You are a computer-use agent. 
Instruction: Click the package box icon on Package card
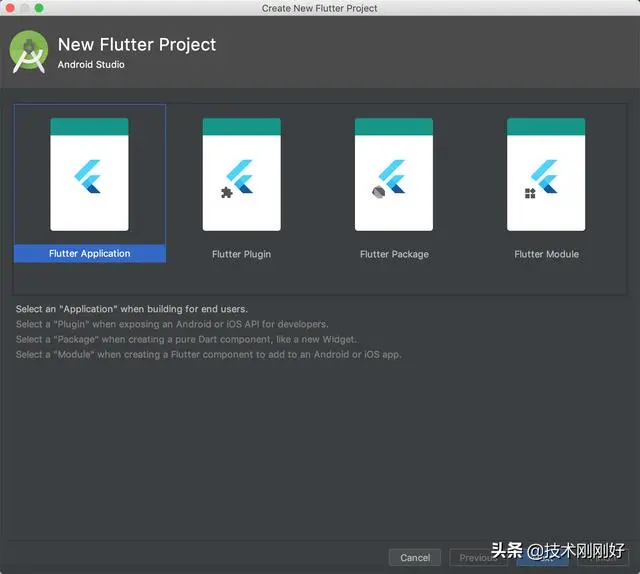click(378, 191)
